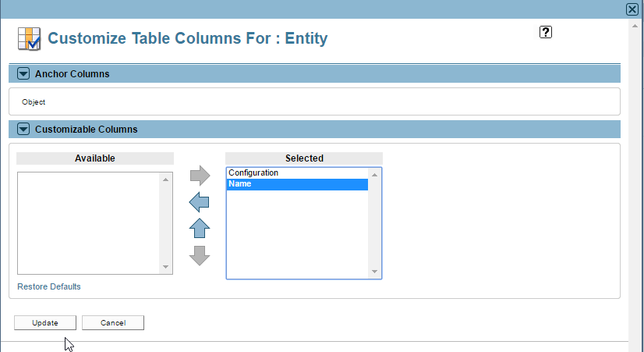This screenshot has height=352, width=644.
Task: Collapse the Customizable Columns section
Action: tap(23, 129)
